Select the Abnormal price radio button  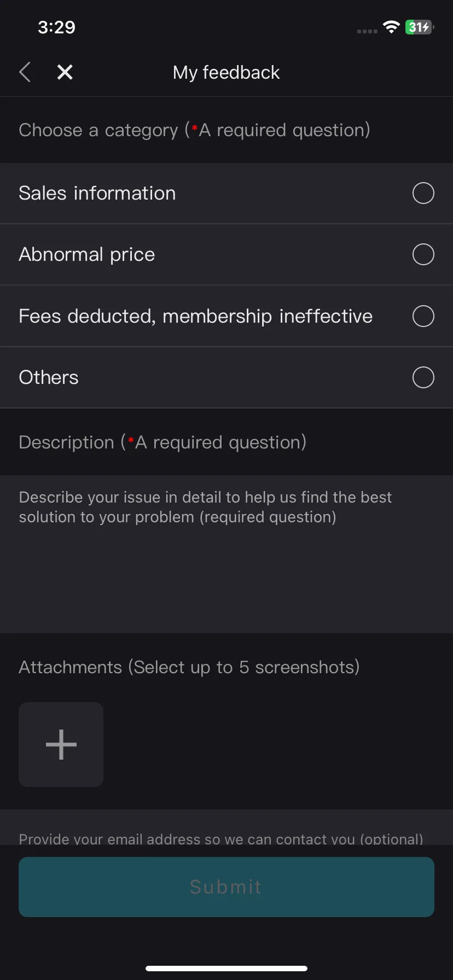click(423, 254)
